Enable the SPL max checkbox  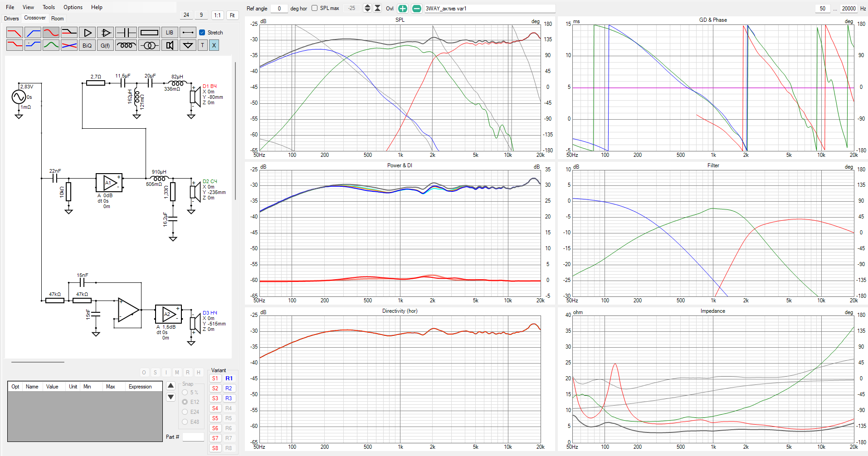(314, 8)
